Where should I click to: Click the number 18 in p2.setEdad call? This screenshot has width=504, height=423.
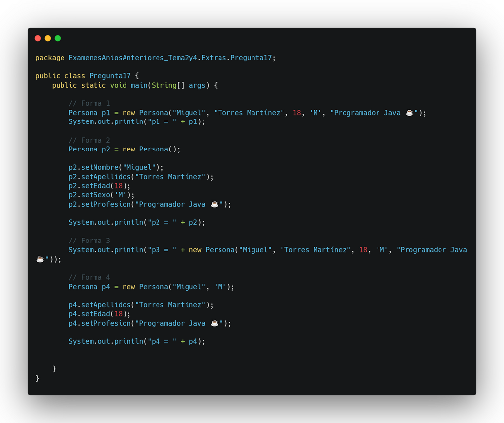119,186
